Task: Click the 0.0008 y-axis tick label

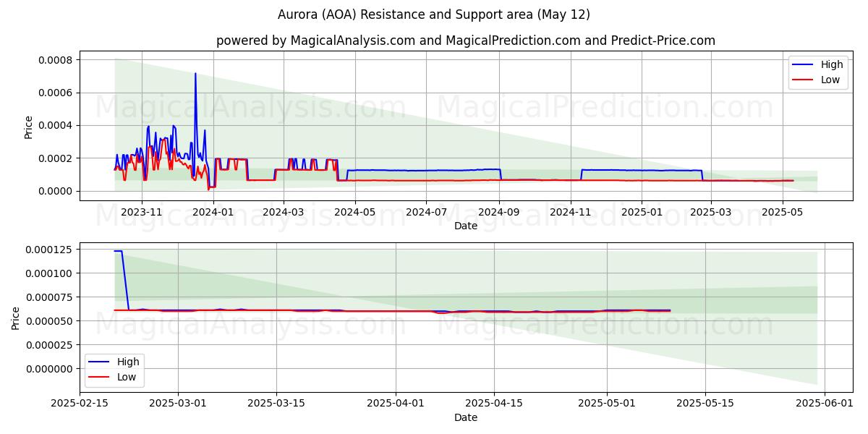Action: coord(55,59)
